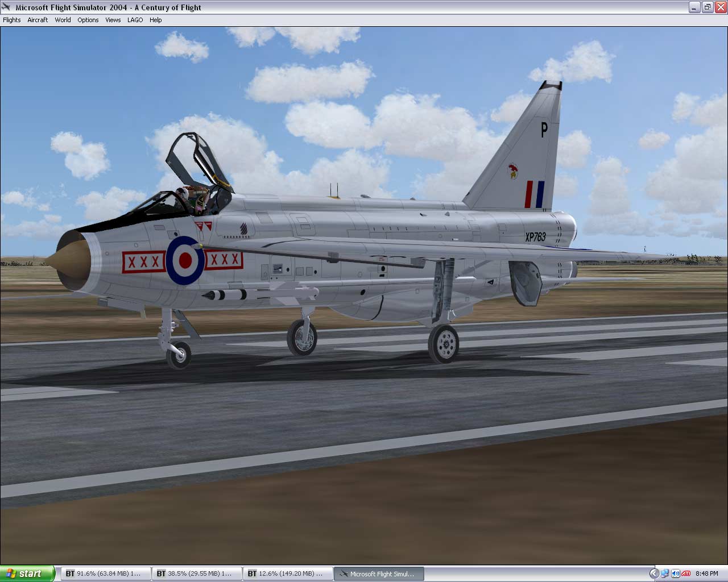The width and height of the screenshot is (728, 582).
Task: Open the Windows Start menu
Action: pyautogui.click(x=27, y=573)
